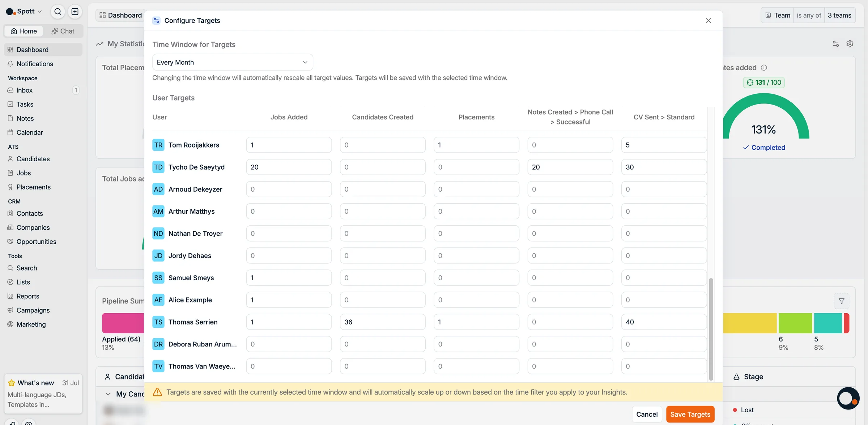
Task: Edit Alice Example Placements field
Action: [476, 300]
